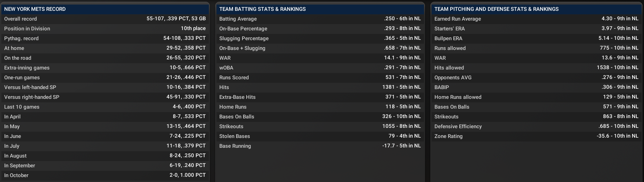Click the Position in Division row
The width and height of the screenshot is (644, 182).
(x=105, y=29)
